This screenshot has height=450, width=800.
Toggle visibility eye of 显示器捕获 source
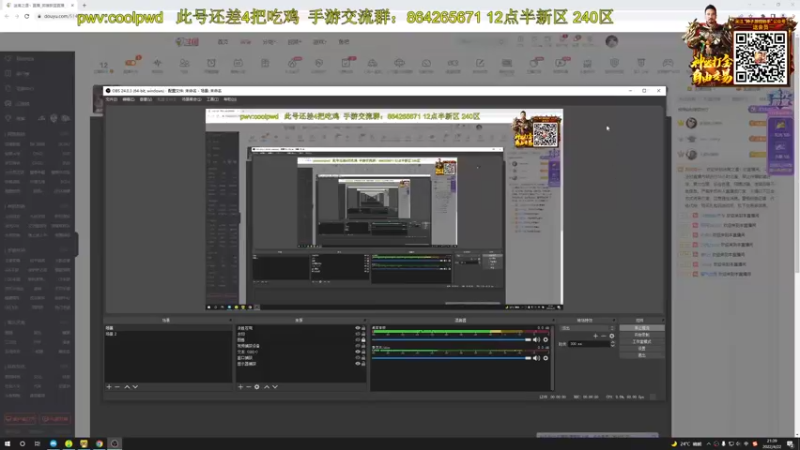[x=358, y=364]
